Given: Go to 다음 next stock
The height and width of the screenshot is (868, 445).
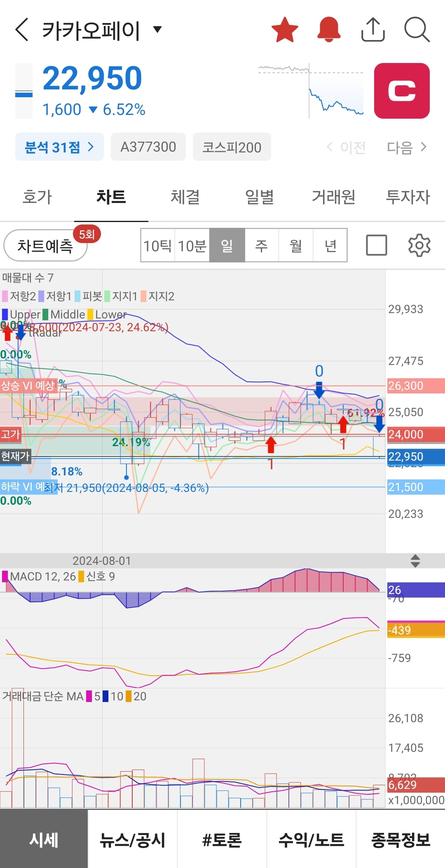Looking at the screenshot, I should [x=407, y=147].
